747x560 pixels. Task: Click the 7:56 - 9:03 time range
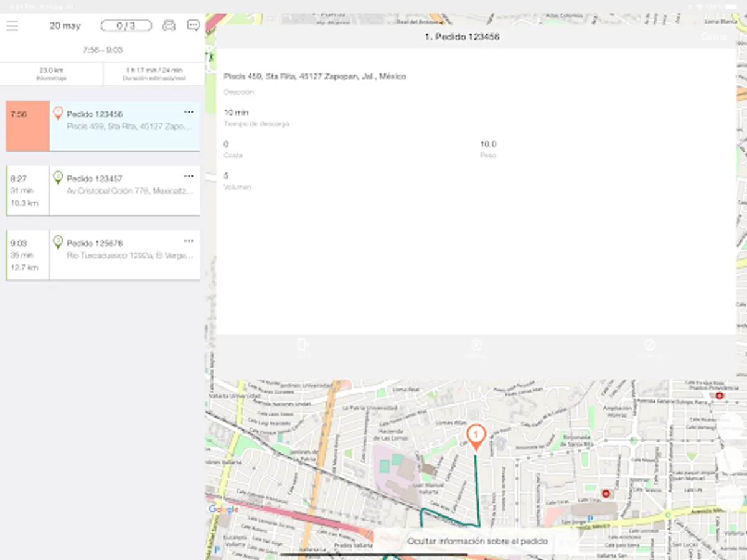[103, 49]
